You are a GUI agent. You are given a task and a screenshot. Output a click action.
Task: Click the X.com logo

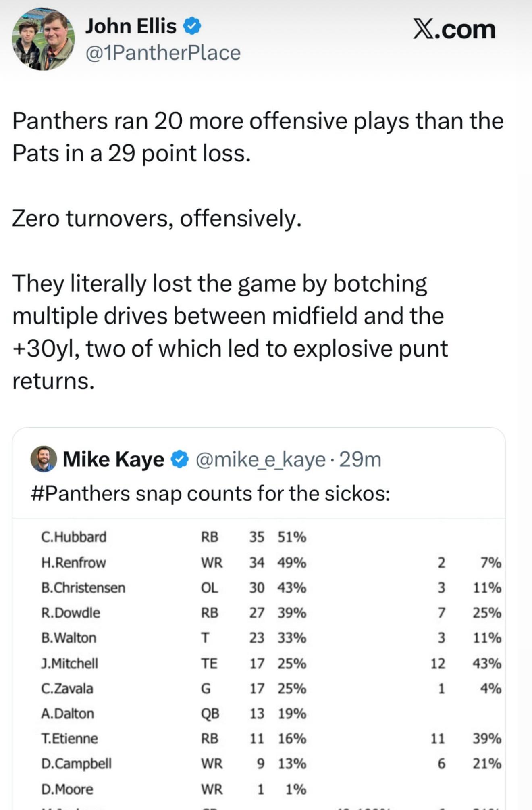point(454,29)
